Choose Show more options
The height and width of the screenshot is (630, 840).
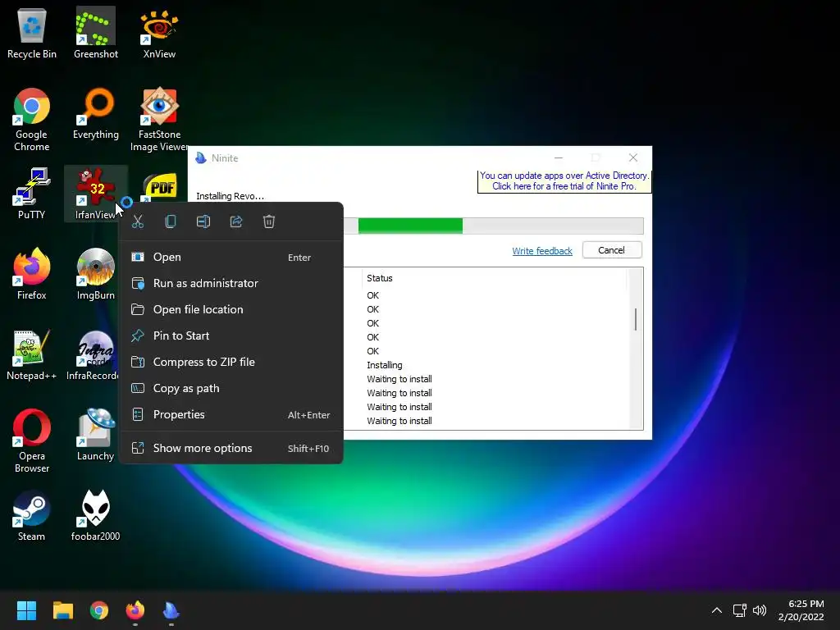click(x=231, y=449)
